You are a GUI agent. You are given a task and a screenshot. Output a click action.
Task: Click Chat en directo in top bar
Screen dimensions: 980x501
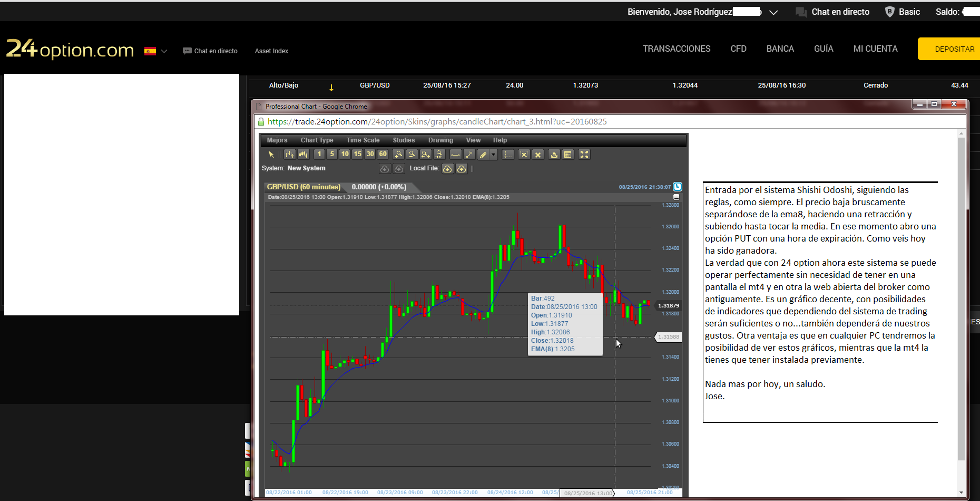coord(832,12)
